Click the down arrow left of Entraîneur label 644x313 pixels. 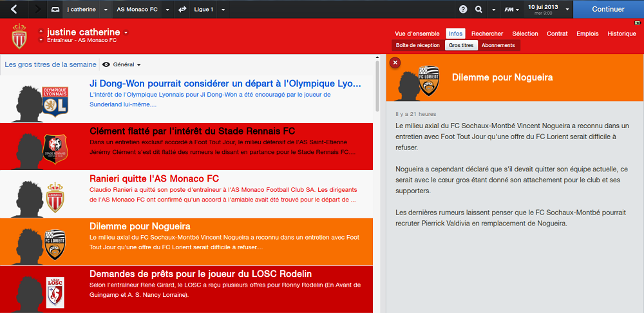tap(41, 40)
